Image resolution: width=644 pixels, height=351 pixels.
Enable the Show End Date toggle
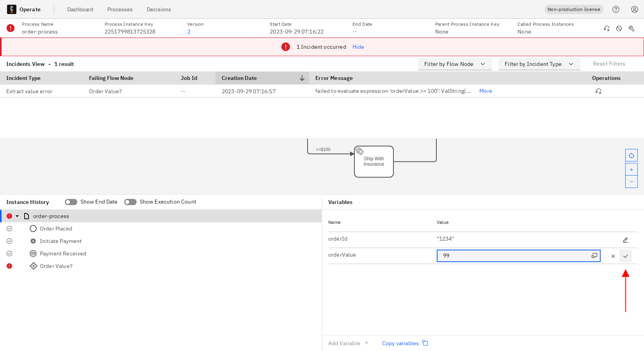[x=71, y=202]
